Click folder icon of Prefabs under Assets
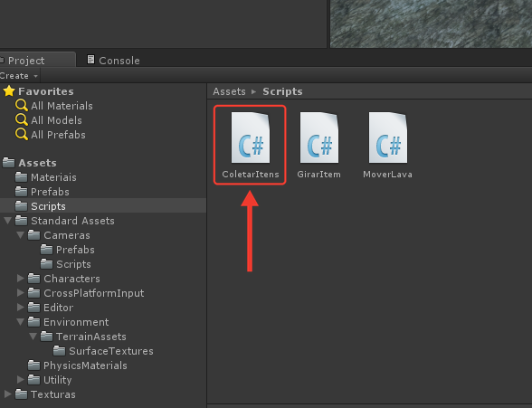 tap(22, 192)
